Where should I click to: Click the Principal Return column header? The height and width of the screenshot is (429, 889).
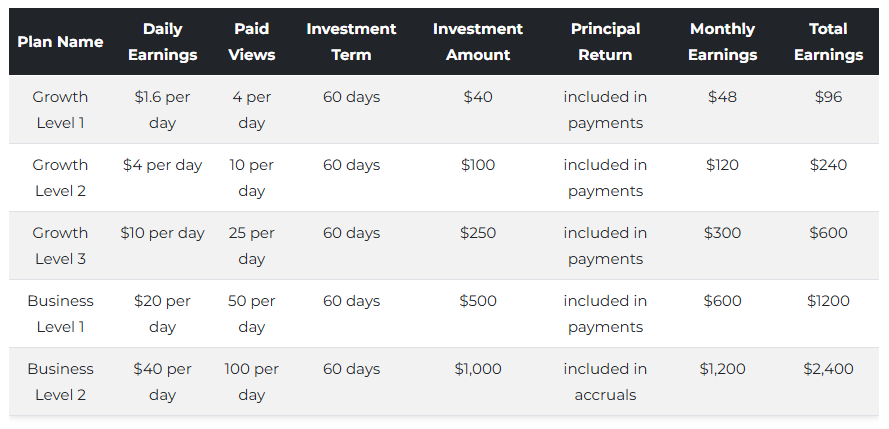[605, 42]
